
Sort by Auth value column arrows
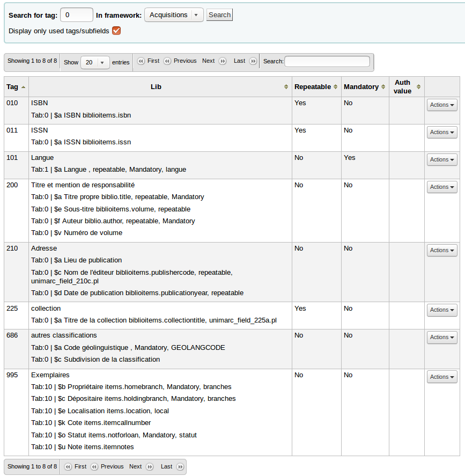[x=418, y=87]
